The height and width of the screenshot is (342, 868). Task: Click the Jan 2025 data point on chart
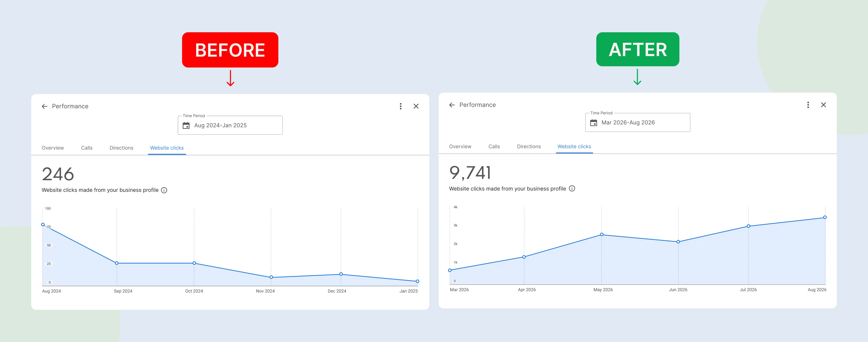(418, 281)
